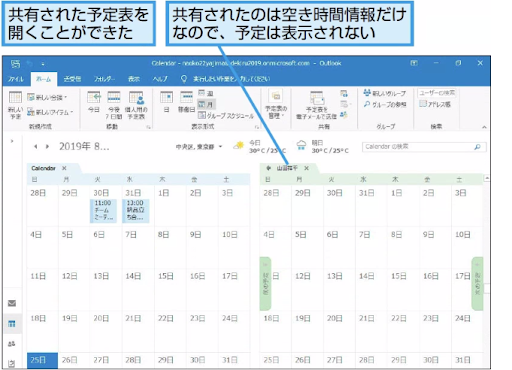Click the calendar permissions icon in 共有 group
Viewport: 512px width, 370px height.
tap(344, 115)
